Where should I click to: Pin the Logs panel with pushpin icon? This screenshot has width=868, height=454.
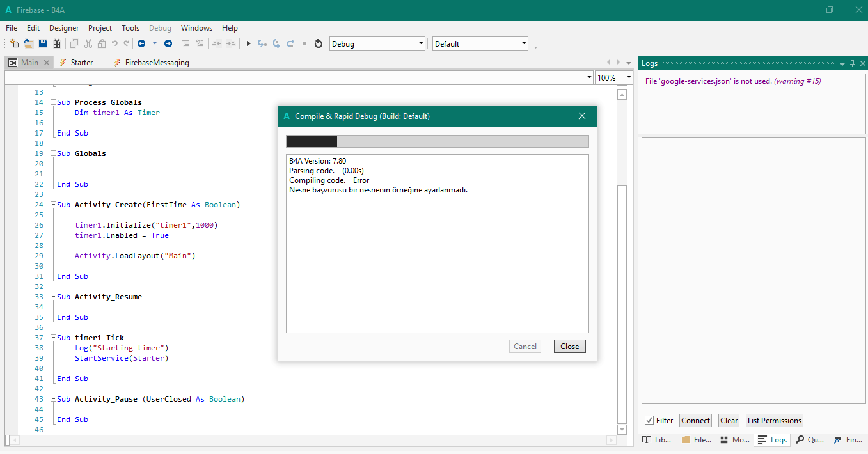tap(852, 63)
